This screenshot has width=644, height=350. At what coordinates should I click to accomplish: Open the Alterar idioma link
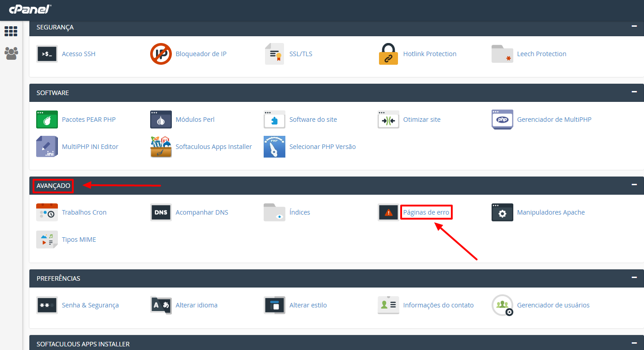(x=196, y=305)
